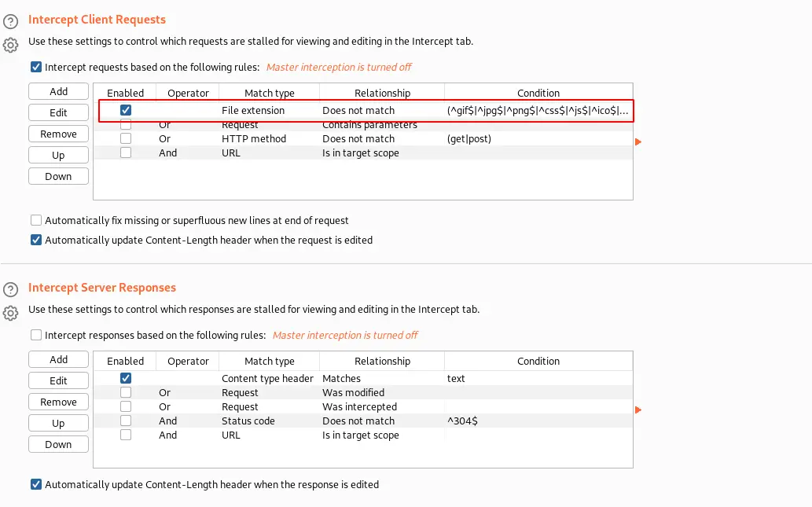This screenshot has height=507, width=812.
Task: Enable the Status code rule checkbox
Action: point(126,421)
